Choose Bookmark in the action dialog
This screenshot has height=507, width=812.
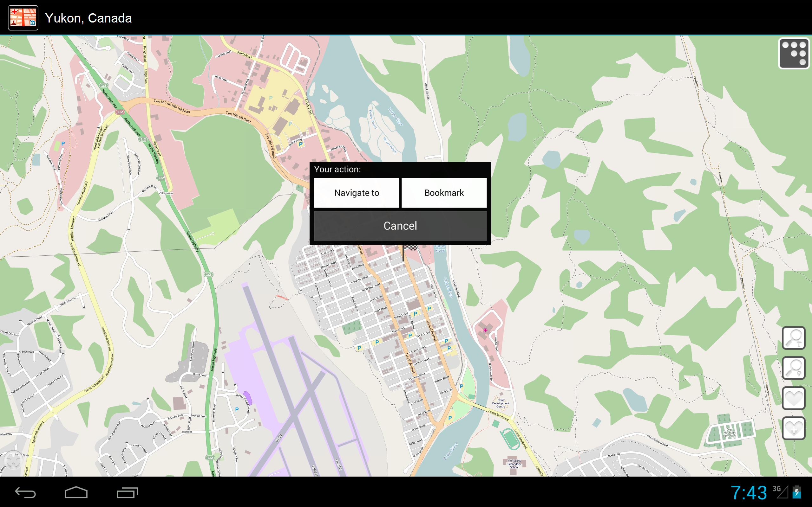[x=443, y=193]
